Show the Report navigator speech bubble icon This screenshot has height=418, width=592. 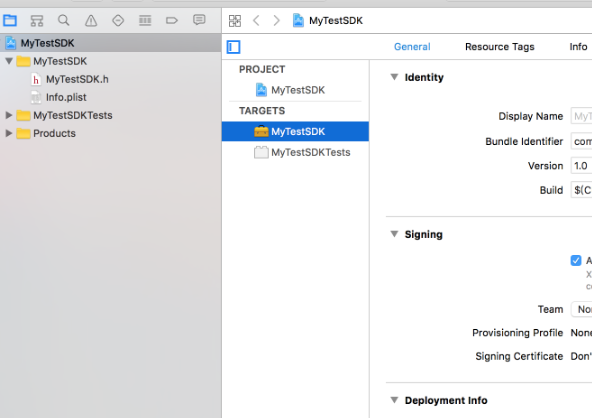point(199,20)
